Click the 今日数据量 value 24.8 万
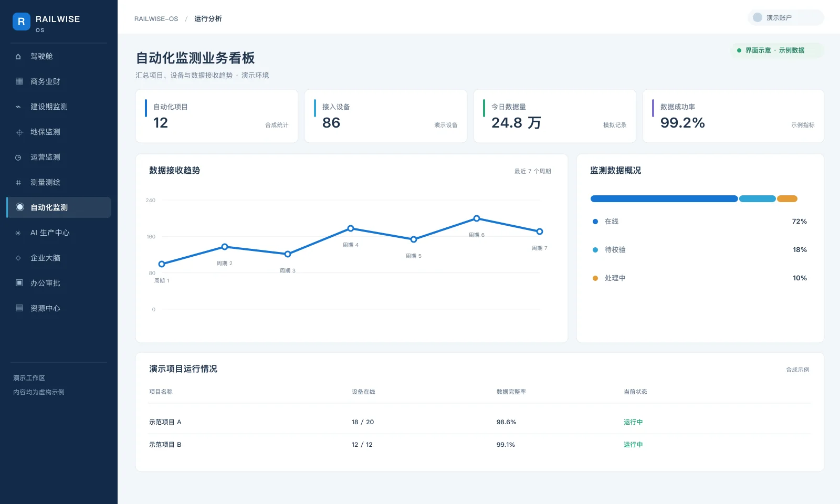The image size is (840, 504). [516, 123]
